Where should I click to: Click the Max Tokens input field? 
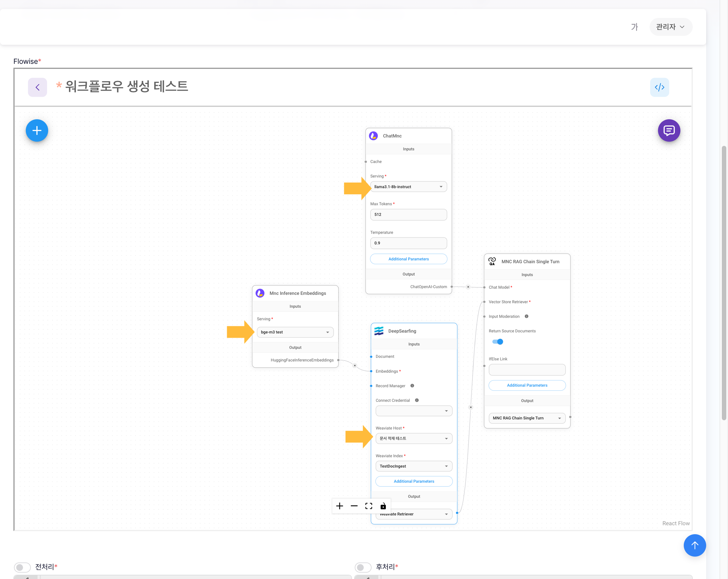[408, 215]
